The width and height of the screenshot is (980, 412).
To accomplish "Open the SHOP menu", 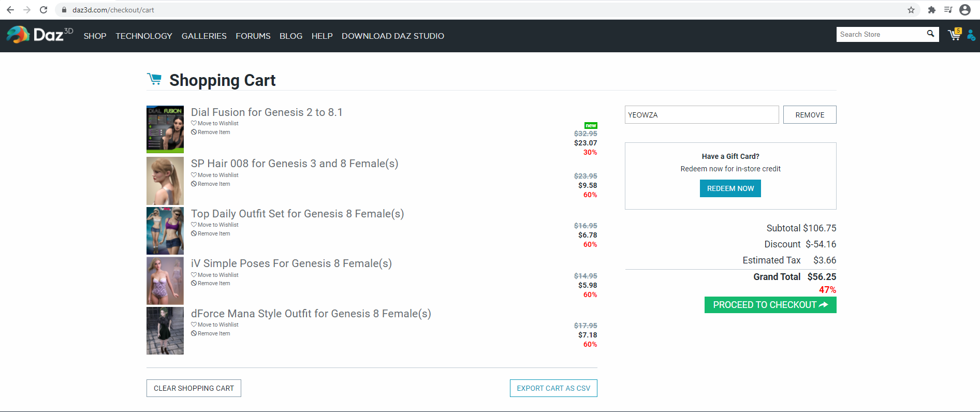I will (x=95, y=36).
